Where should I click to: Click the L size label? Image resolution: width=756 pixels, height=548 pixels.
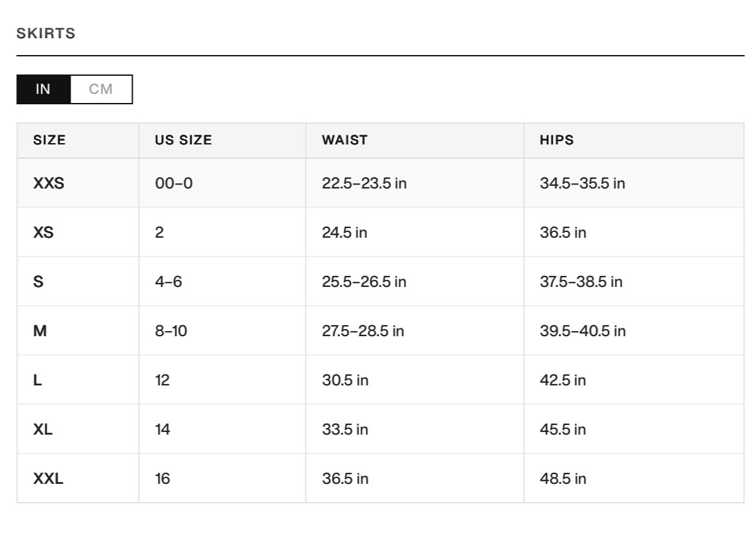38,380
